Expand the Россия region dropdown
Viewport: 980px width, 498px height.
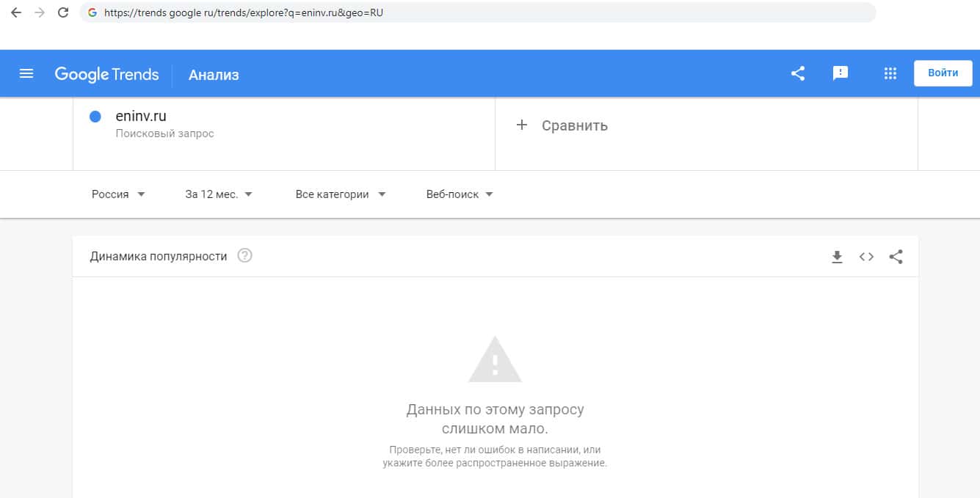(x=118, y=194)
